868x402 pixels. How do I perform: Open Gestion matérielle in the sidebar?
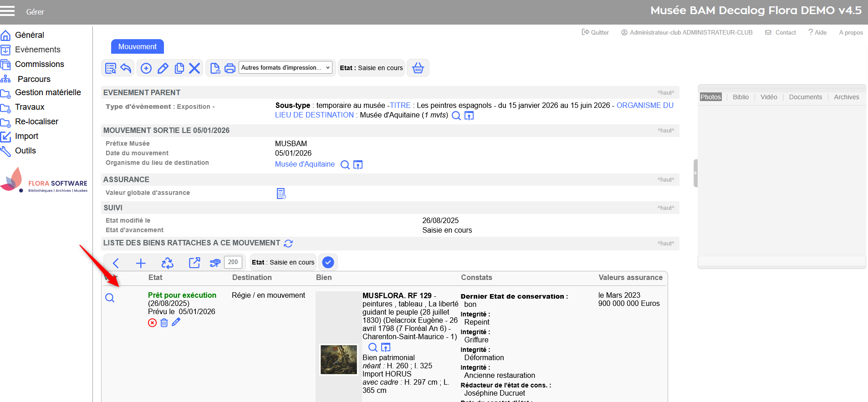point(48,92)
